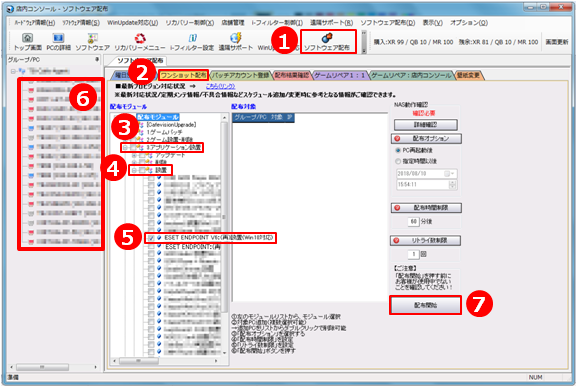Screen dimensions: 577x387
Task: Click the ソフトウェア配布 toolbar icon
Action: coord(327,42)
